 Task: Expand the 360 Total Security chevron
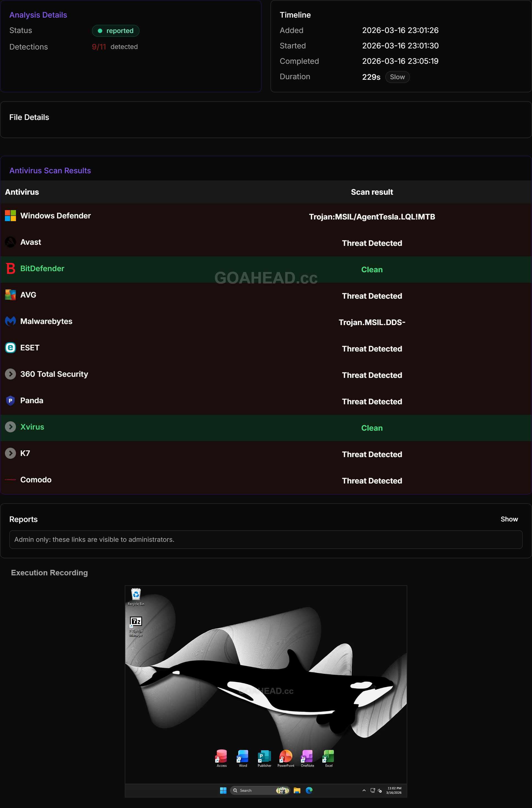point(10,374)
